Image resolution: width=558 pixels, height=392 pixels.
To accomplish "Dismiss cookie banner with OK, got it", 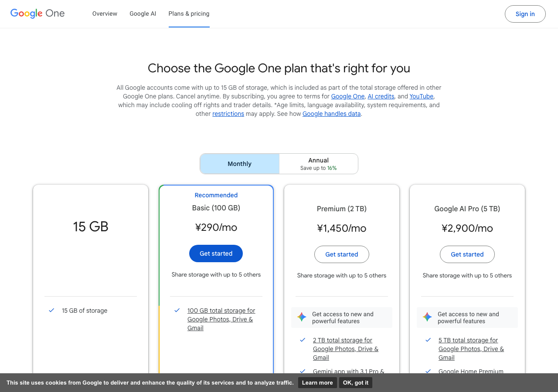I will (x=355, y=382).
